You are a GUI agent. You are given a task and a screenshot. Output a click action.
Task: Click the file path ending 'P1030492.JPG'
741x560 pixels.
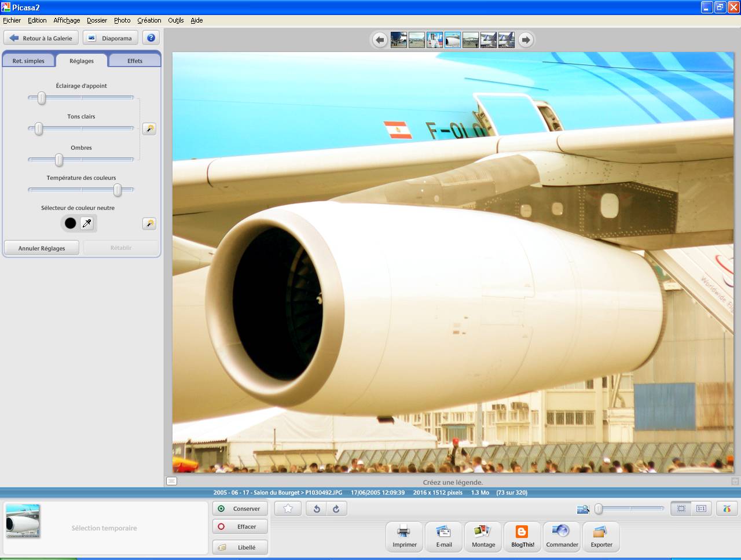tap(278, 493)
